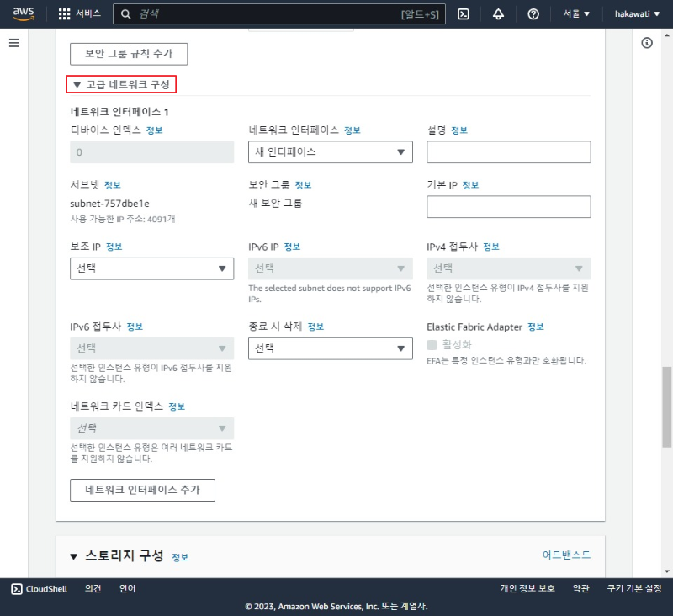Open CloudShell from the top navigation icon
This screenshot has width=673, height=616.
464,13
